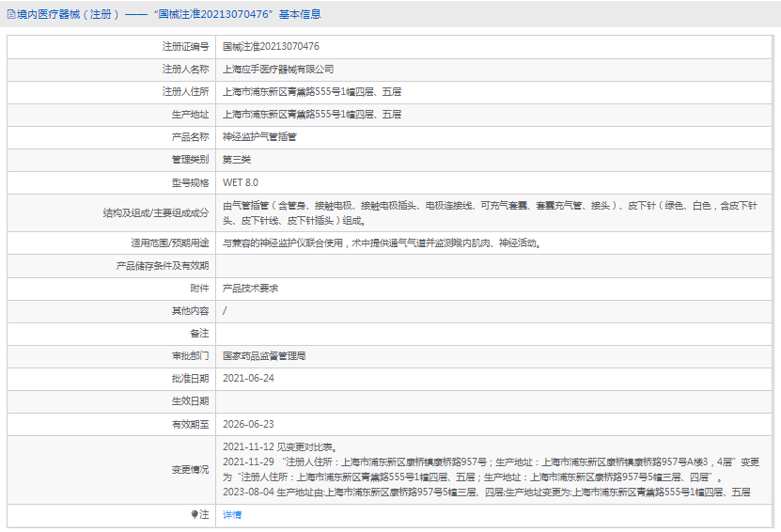
Task: Click the 结构及组成/主要组成成分 row label
Action: click(x=156, y=213)
